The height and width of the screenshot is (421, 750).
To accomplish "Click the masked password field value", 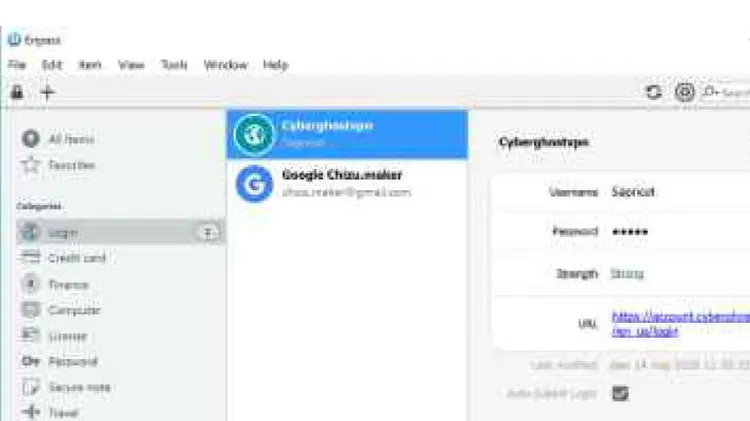I will pos(630,232).
